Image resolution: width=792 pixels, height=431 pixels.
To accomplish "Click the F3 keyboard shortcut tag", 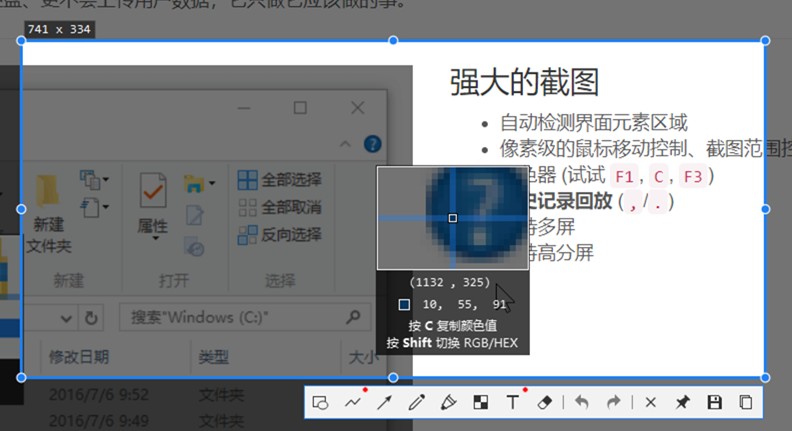I will tap(692, 176).
